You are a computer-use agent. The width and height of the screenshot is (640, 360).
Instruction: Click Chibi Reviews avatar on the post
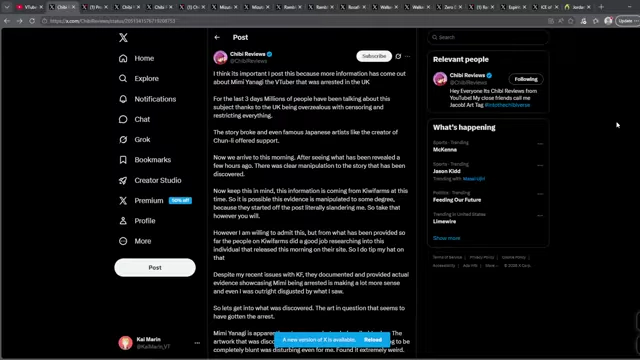point(220,58)
